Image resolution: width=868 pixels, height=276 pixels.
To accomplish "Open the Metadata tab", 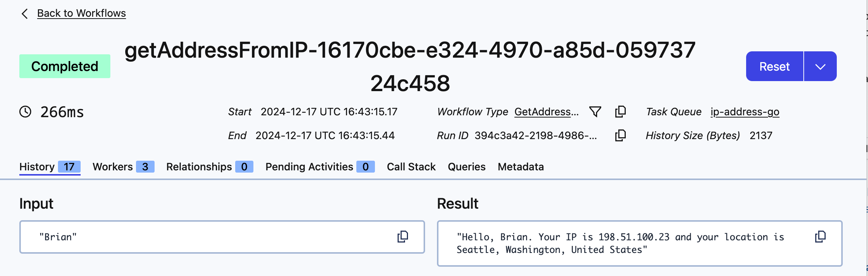I will pyautogui.click(x=520, y=167).
